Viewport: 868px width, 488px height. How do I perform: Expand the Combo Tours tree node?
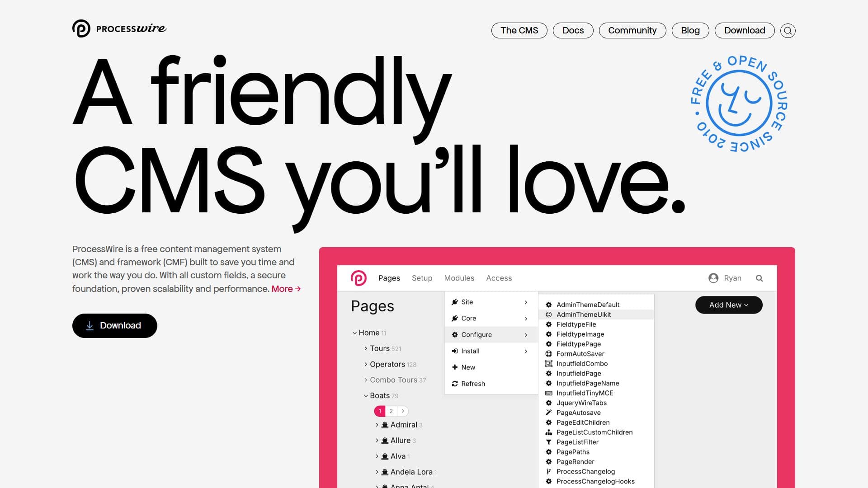(366, 380)
